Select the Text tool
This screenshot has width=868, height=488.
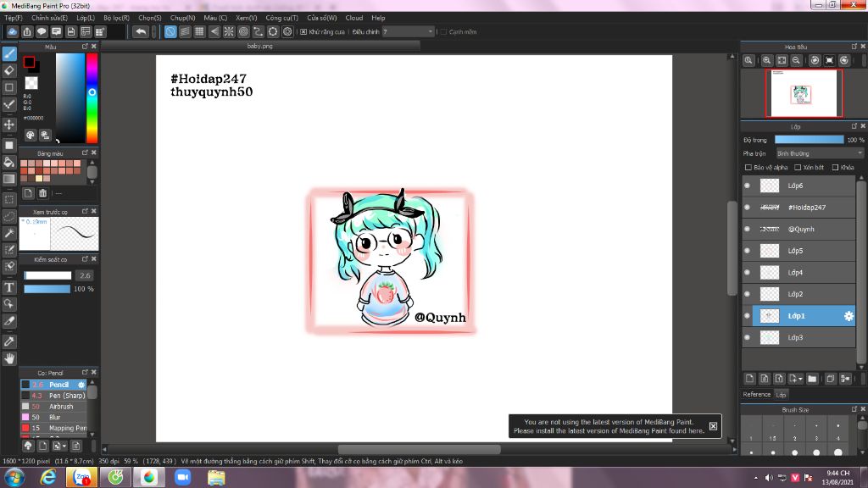pyautogui.click(x=9, y=287)
